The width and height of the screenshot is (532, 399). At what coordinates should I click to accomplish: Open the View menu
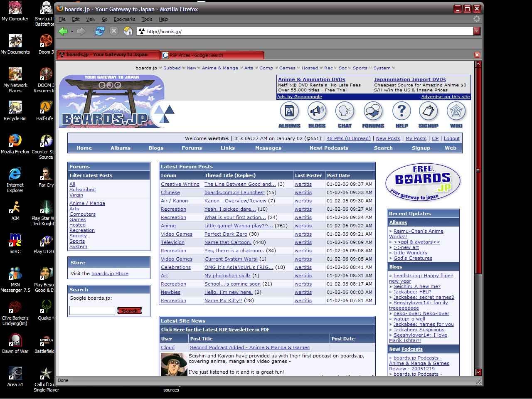tap(91, 19)
